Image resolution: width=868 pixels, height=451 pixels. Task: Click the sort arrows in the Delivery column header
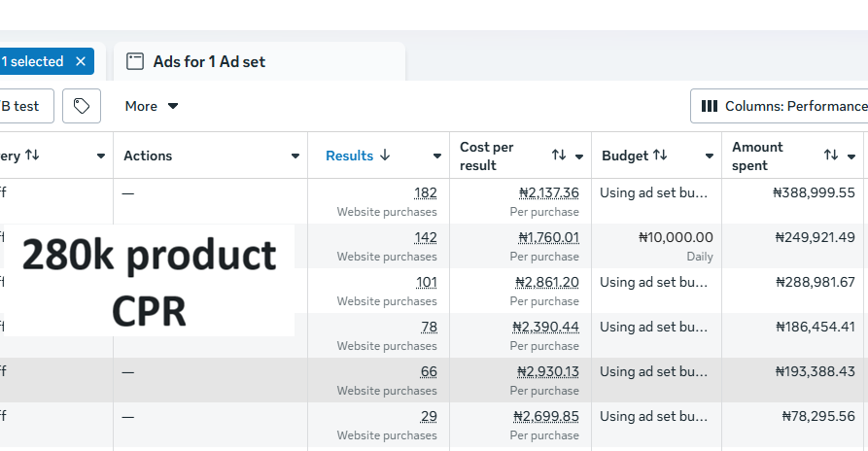pos(32,156)
